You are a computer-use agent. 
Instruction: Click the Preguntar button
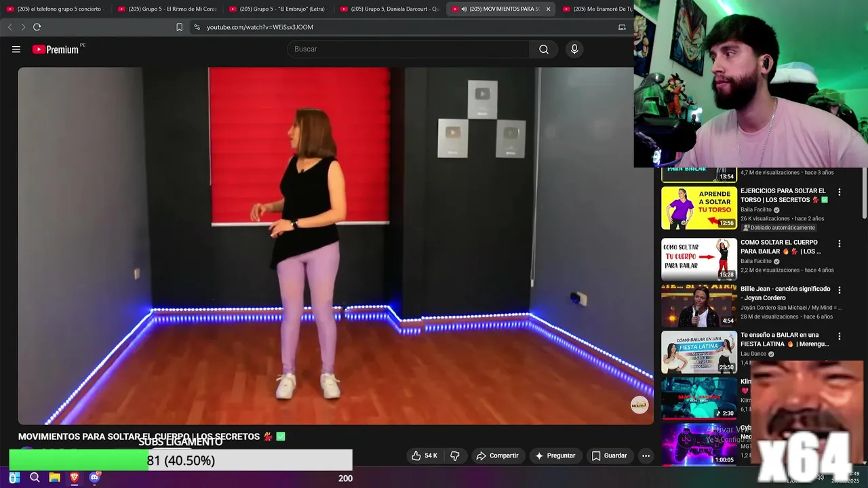pos(555,455)
